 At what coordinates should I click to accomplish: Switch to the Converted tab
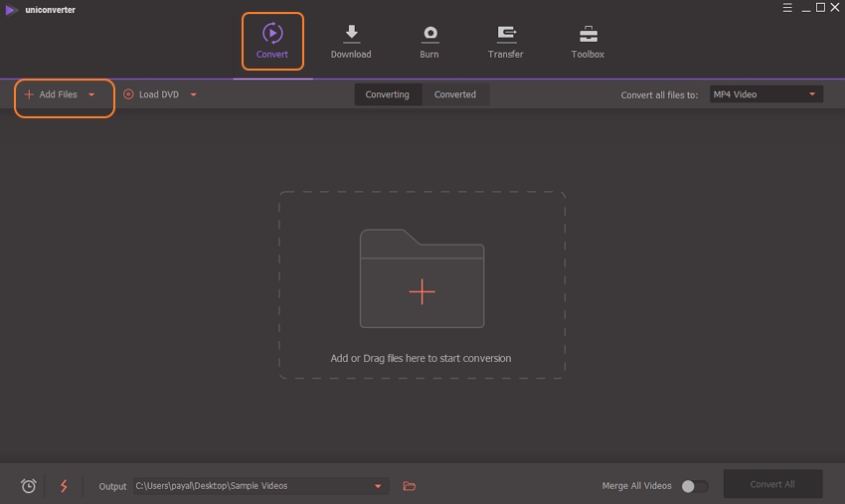point(455,94)
